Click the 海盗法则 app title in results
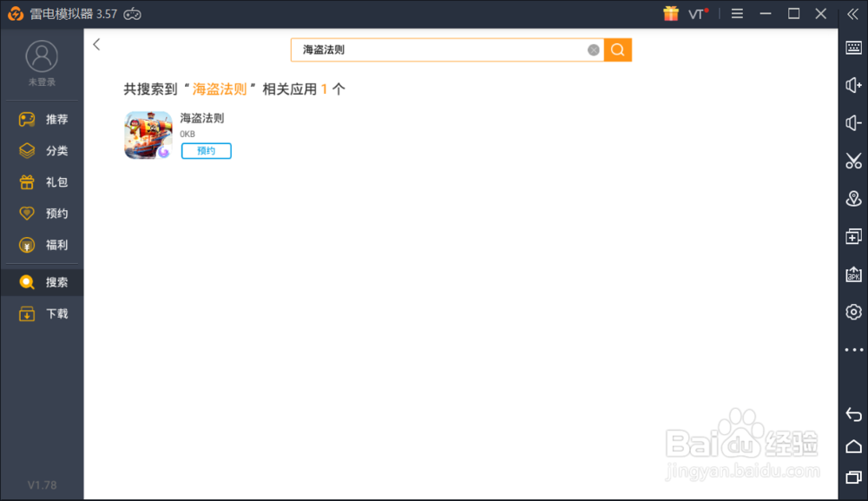The height and width of the screenshot is (501, 868). click(x=202, y=118)
